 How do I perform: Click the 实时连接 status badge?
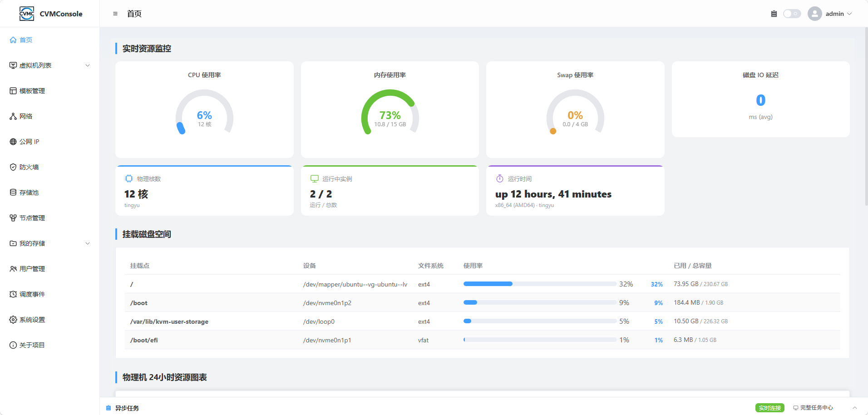click(x=770, y=408)
